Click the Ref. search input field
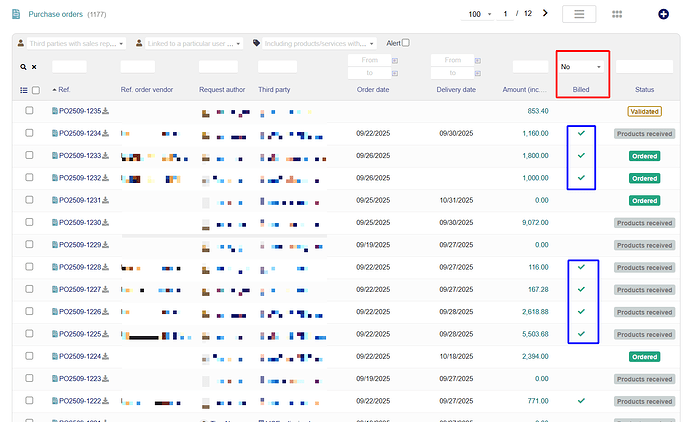 pyautogui.click(x=69, y=67)
